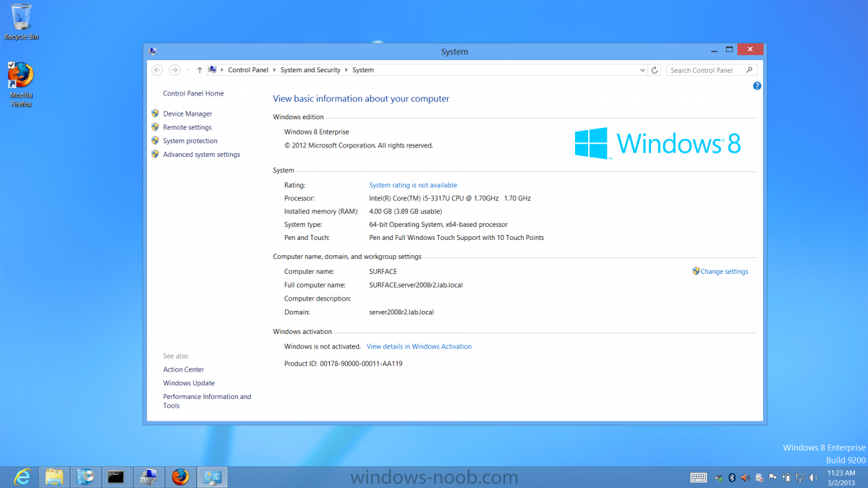Open File Explorer from the taskbar
The height and width of the screenshot is (488, 868).
pyautogui.click(x=54, y=477)
